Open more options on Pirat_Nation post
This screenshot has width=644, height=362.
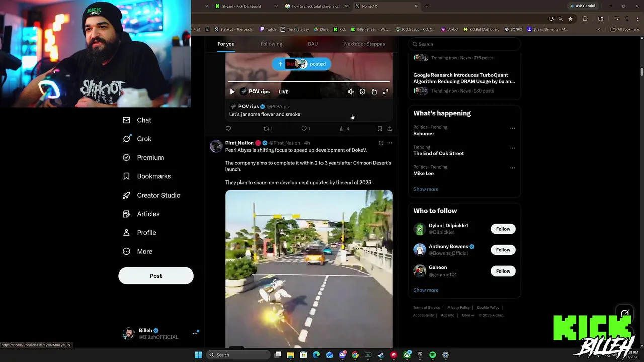(390, 143)
